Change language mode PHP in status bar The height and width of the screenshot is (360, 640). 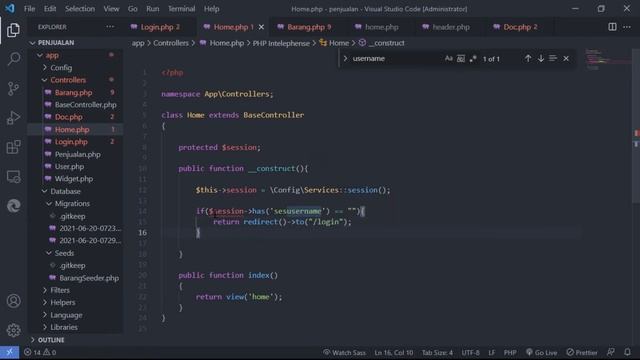[510, 352]
